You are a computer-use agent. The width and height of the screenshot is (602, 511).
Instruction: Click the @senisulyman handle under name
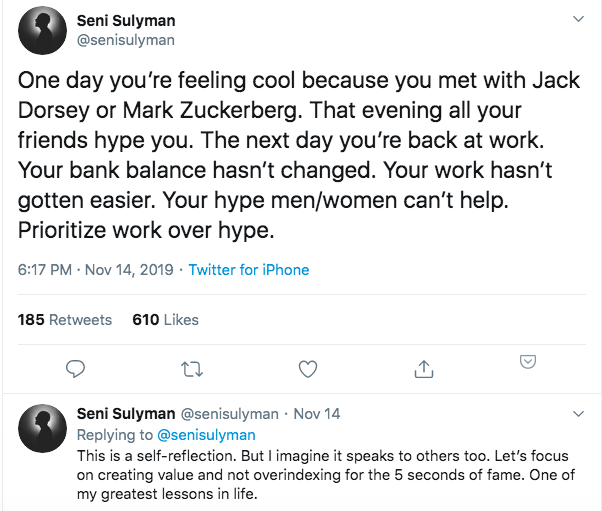[126, 41]
